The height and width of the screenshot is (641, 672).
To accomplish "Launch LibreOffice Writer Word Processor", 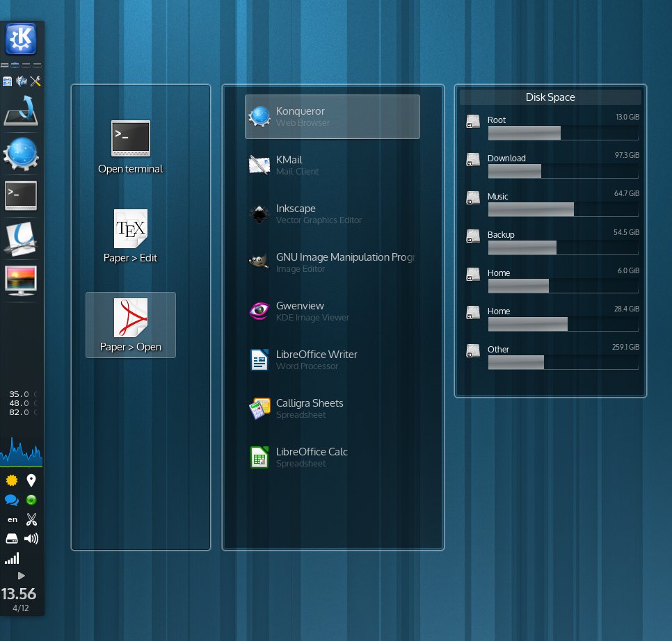I will tap(332, 359).
